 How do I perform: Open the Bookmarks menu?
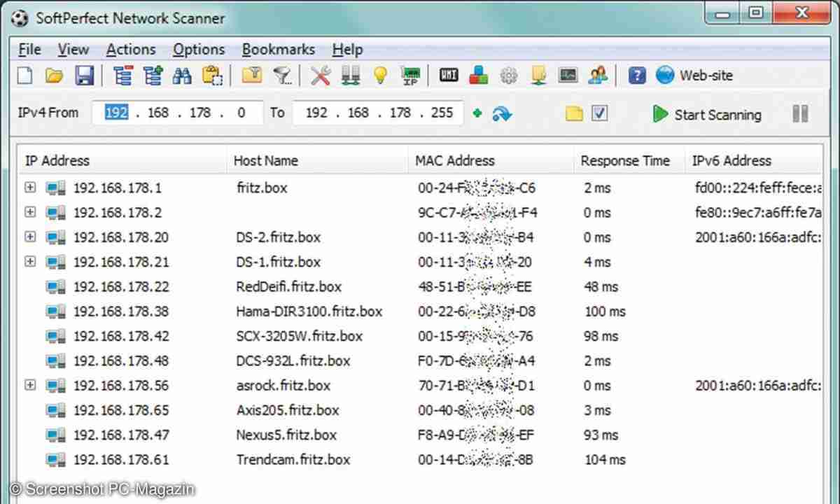click(278, 50)
